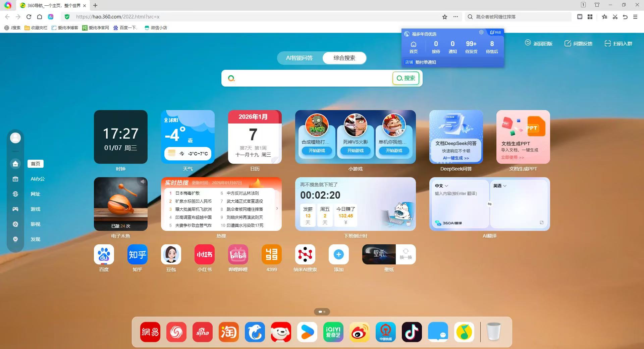The width and height of the screenshot is (644, 349).
Task: Expand the 英语 target language dropdown
Action: click(500, 186)
